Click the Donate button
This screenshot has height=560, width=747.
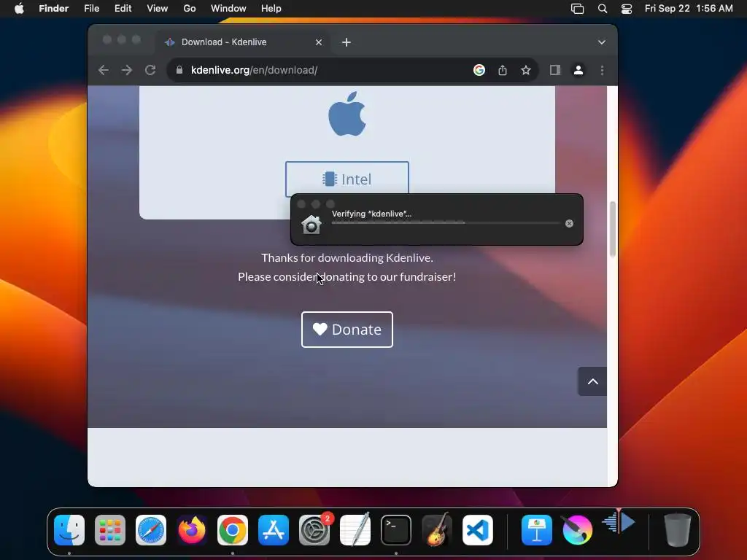click(347, 330)
